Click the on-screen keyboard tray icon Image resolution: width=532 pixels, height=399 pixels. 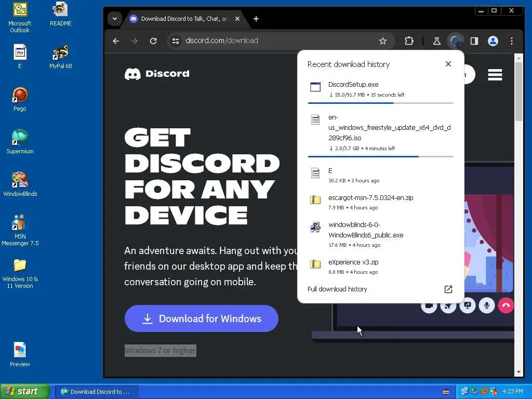point(446,392)
